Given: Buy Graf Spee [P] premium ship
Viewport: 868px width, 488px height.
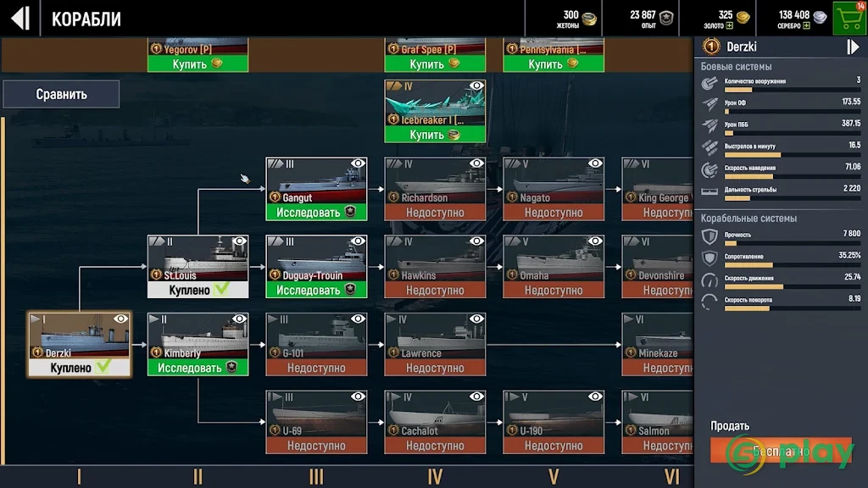Looking at the screenshot, I should (x=435, y=64).
